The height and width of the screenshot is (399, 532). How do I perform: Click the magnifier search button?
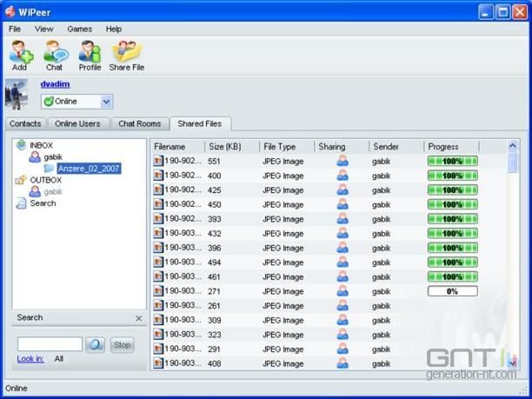point(96,345)
